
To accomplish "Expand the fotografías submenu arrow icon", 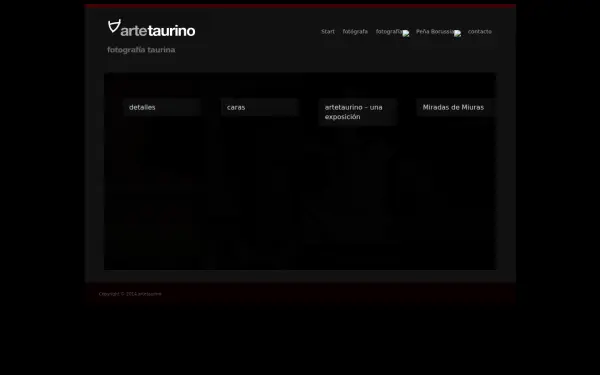I will pyautogui.click(x=406, y=33).
